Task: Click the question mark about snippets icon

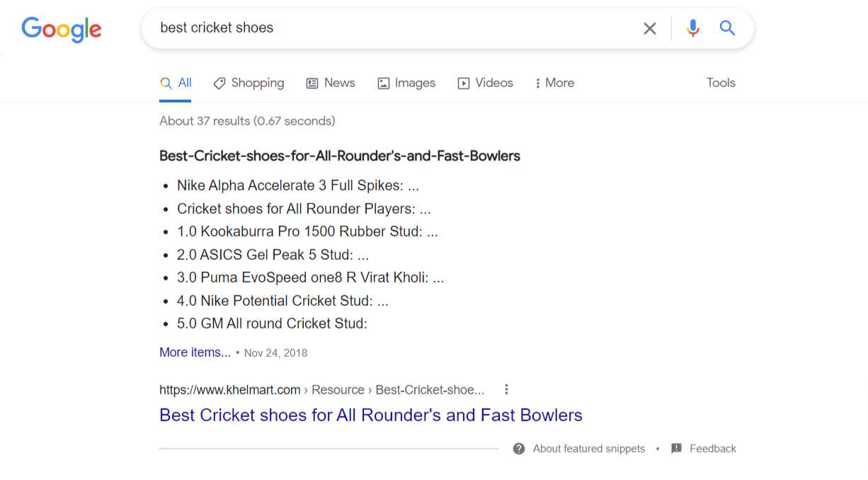Action: tap(519, 449)
